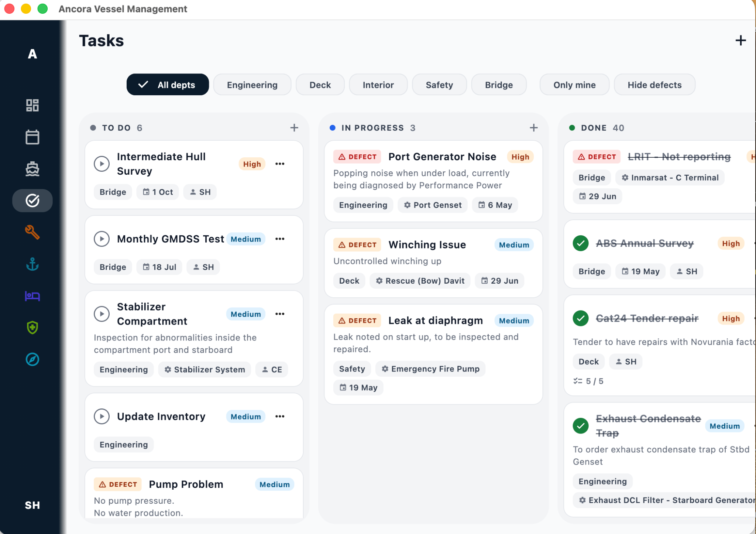Open the vessel ship icon in sidebar
The image size is (756, 534).
tap(32, 169)
